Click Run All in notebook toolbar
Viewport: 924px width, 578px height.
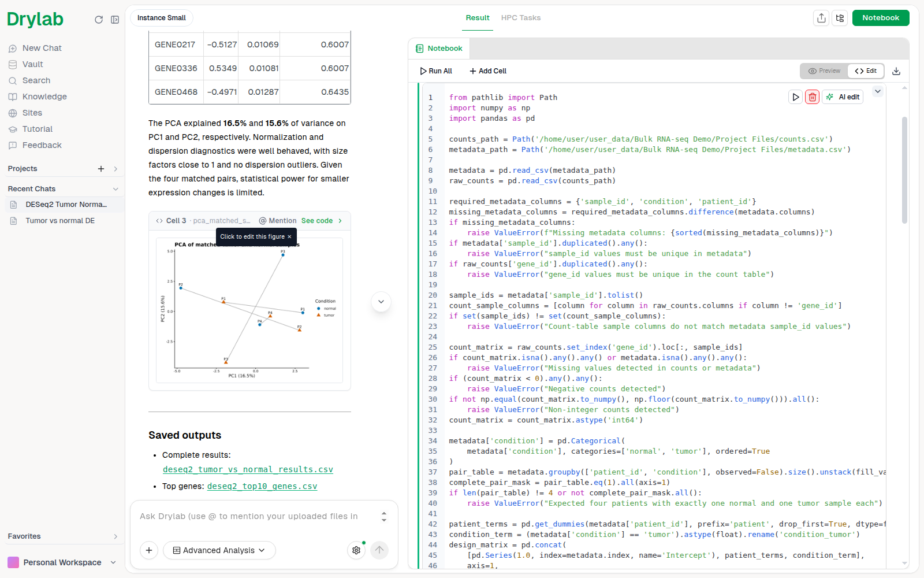pyautogui.click(x=436, y=71)
